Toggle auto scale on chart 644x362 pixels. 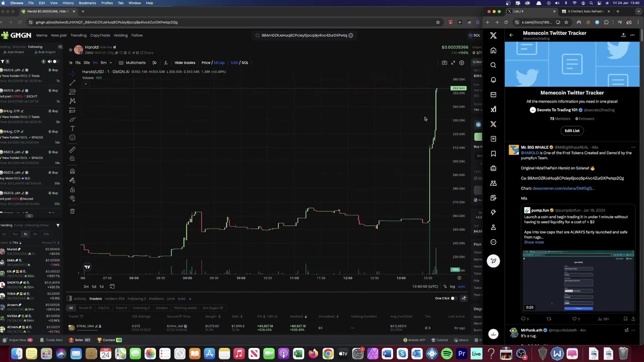click(x=461, y=287)
